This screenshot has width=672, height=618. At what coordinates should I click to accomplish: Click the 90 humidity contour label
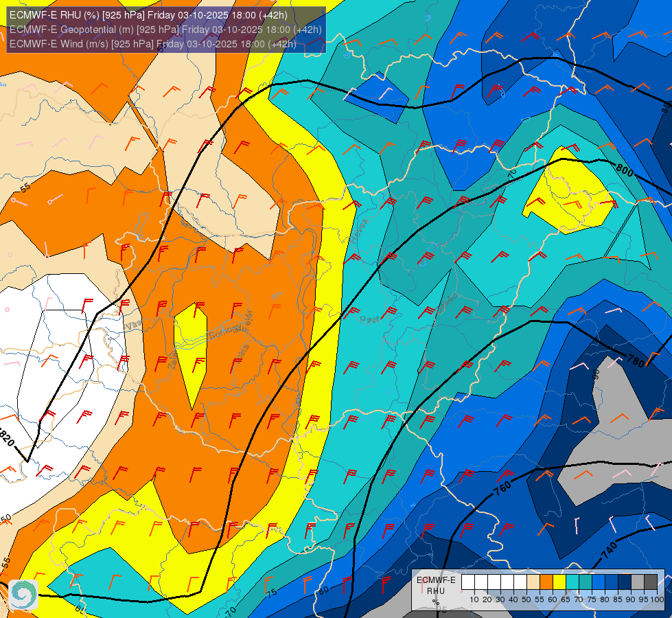[596, 374]
